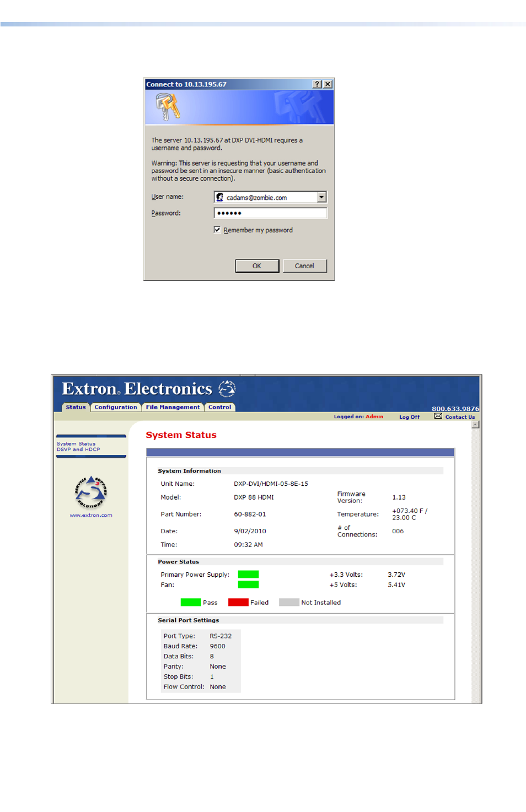The width and height of the screenshot is (526, 812).
Task: Toggle the Remember my password checkbox
Action: coord(217,230)
